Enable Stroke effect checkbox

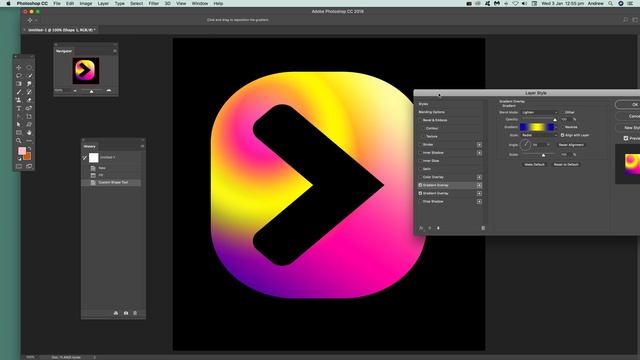click(x=420, y=144)
